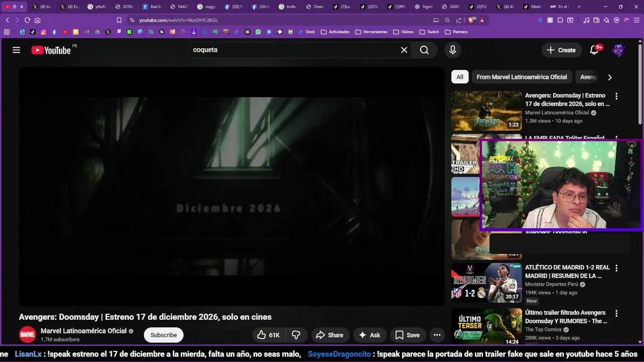This screenshot has width=644, height=362.
Task: Share this page from address bar
Action: point(459,20)
